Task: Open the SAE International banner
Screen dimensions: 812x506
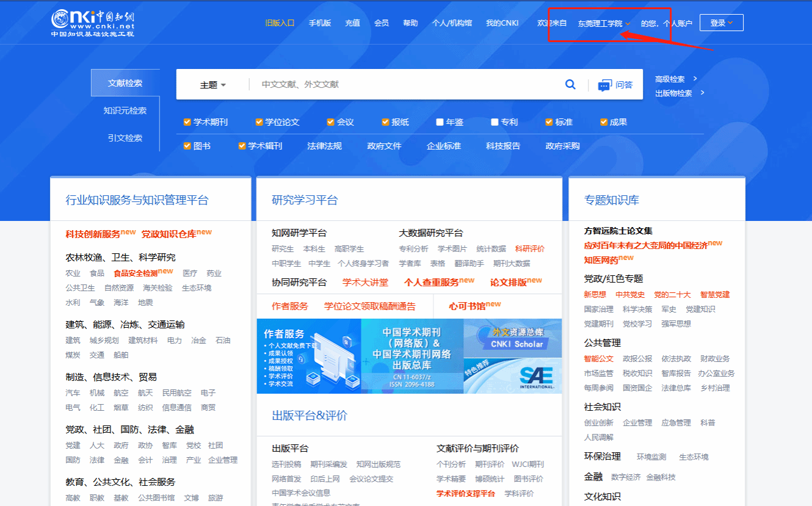Action: pos(513,375)
